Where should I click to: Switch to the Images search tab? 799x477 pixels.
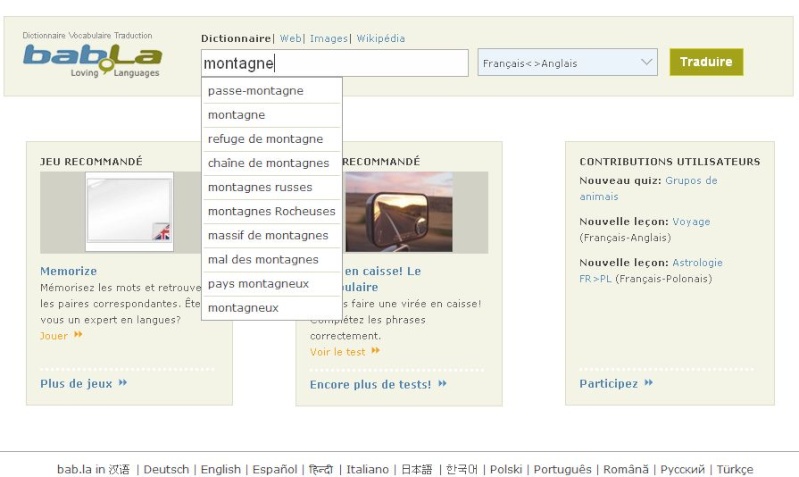328,38
